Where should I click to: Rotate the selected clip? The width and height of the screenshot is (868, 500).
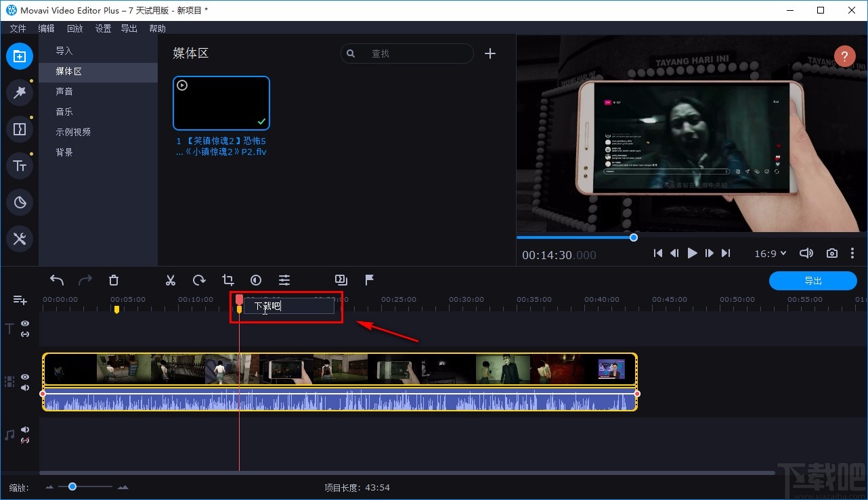[199, 280]
